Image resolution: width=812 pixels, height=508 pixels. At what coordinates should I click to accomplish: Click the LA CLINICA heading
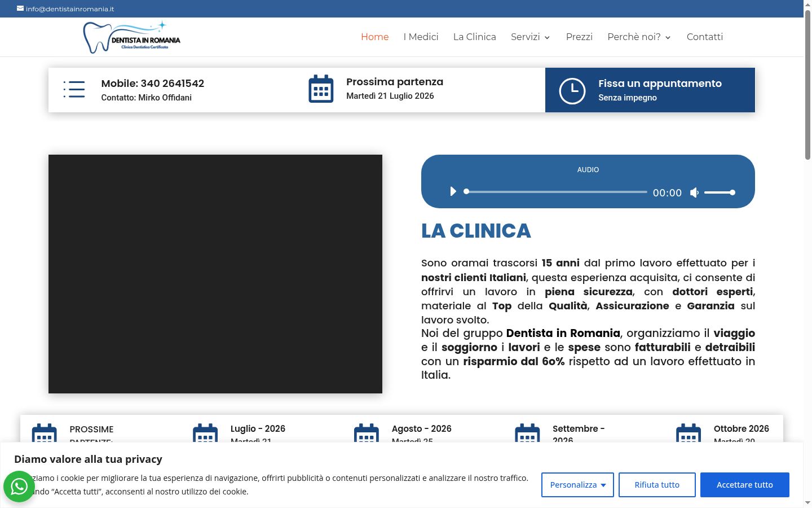click(476, 231)
